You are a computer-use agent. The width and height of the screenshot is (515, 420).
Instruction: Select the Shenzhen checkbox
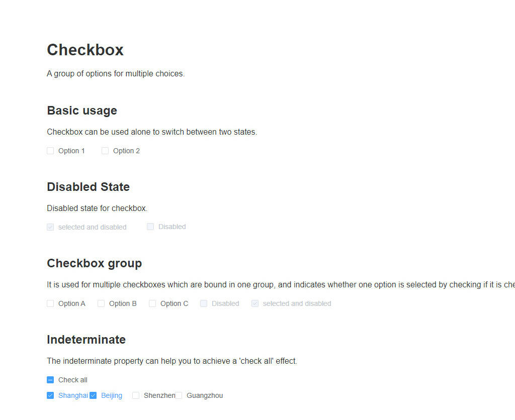pyautogui.click(x=136, y=395)
